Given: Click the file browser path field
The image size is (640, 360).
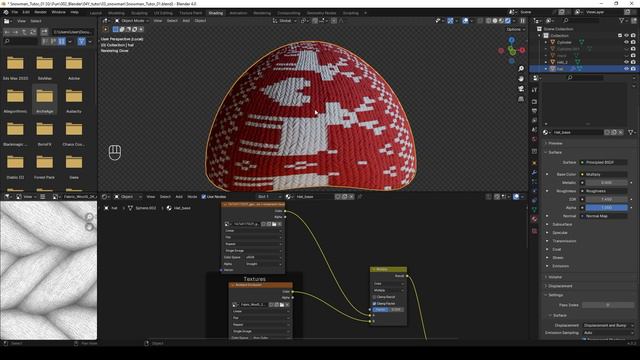Looking at the screenshot, I should click(72, 31).
